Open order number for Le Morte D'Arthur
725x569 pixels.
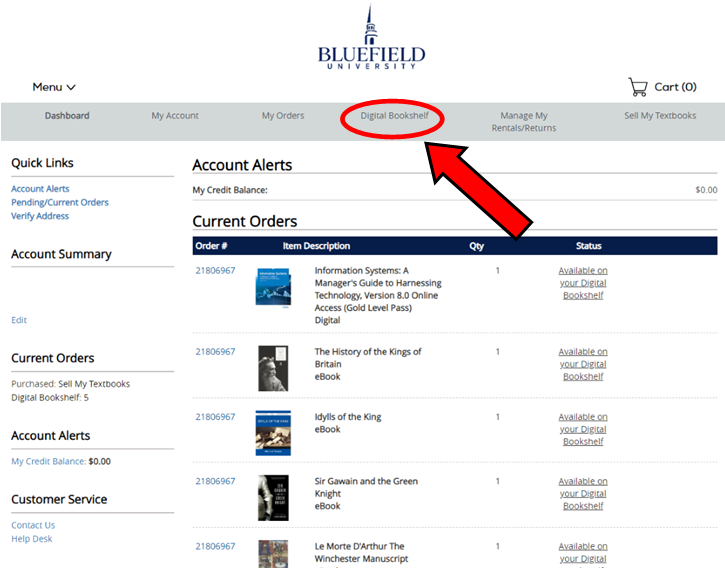215,546
